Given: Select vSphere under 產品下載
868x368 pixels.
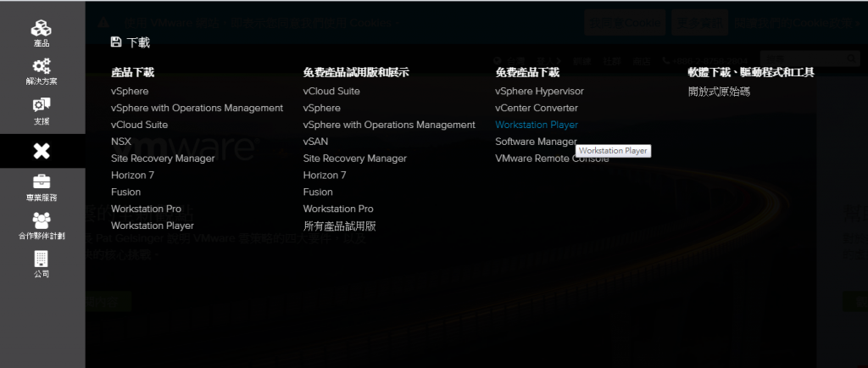Looking at the screenshot, I should click(x=130, y=92).
